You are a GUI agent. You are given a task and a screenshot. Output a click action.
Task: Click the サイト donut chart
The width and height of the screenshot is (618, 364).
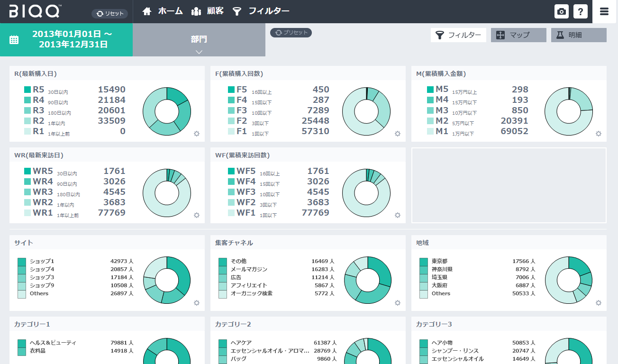pos(167,281)
